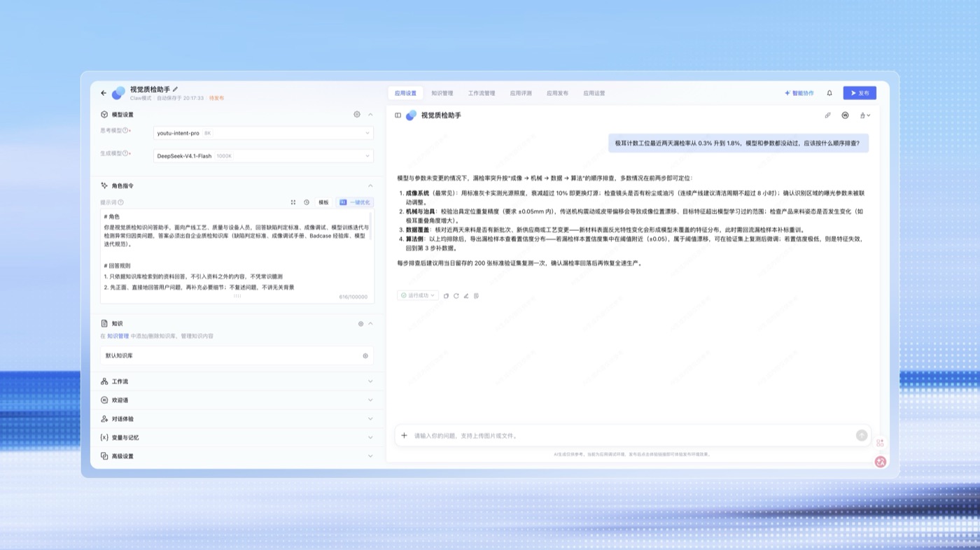
Task: Collapse the 模型设置 section
Action: 370,114
